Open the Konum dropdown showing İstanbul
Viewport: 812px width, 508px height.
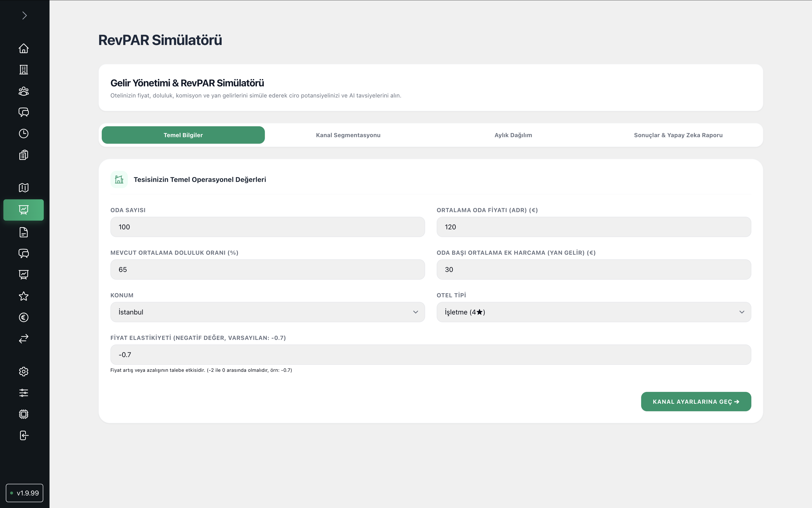point(268,312)
